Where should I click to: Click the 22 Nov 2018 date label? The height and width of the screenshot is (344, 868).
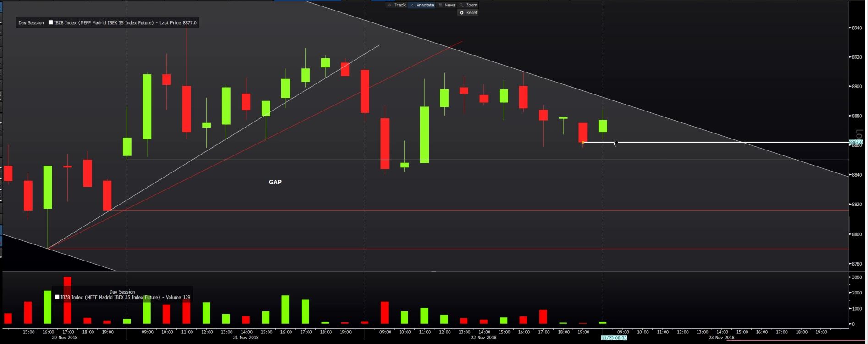pos(483,338)
